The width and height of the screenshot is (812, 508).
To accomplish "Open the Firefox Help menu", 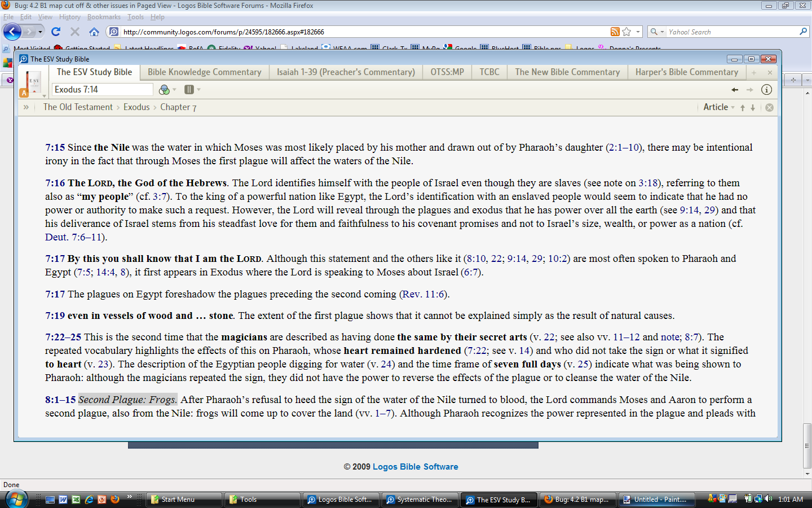I will (x=157, y=17).
